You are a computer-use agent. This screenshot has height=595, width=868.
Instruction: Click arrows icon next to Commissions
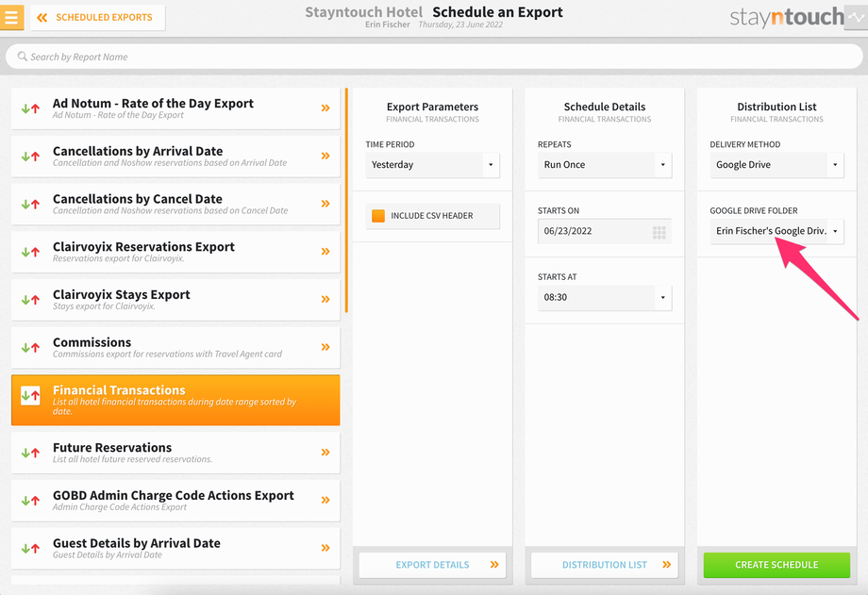[x=30, y=348]
